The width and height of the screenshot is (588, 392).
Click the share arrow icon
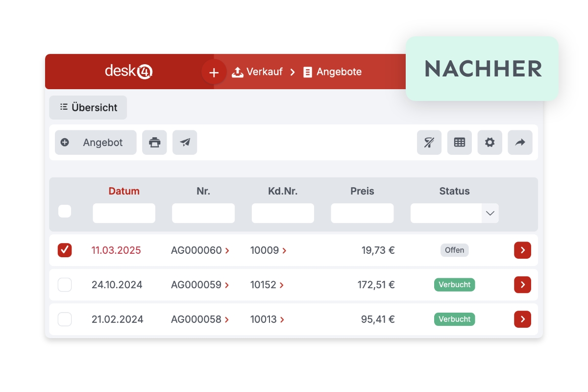pos(520,143)
